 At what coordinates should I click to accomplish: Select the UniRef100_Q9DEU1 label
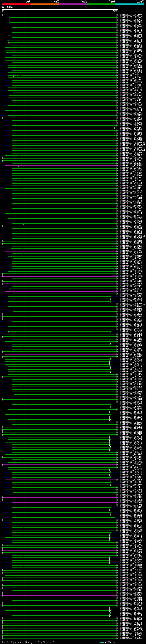tap(131, 593)
